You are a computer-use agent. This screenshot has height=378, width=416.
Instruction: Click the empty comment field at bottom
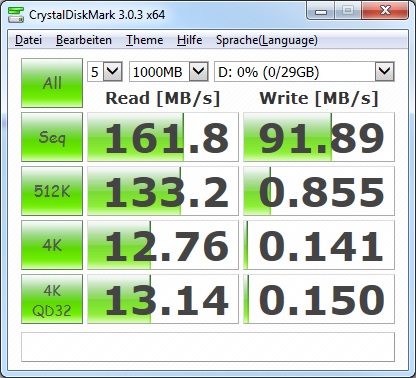[x=208, y=347]
